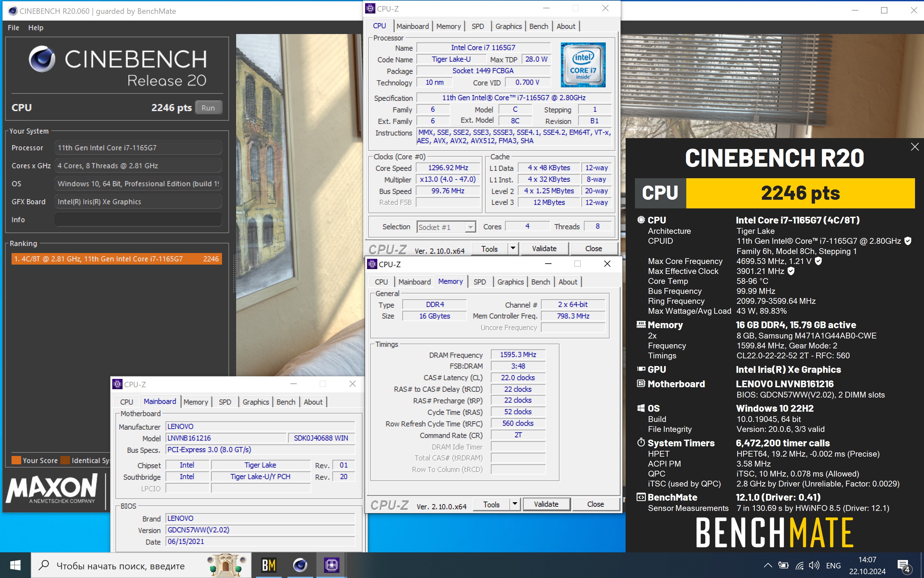Click the Cinebench logo icon in title bar
This screenshot has width=924, height=578.
point(13,11)
